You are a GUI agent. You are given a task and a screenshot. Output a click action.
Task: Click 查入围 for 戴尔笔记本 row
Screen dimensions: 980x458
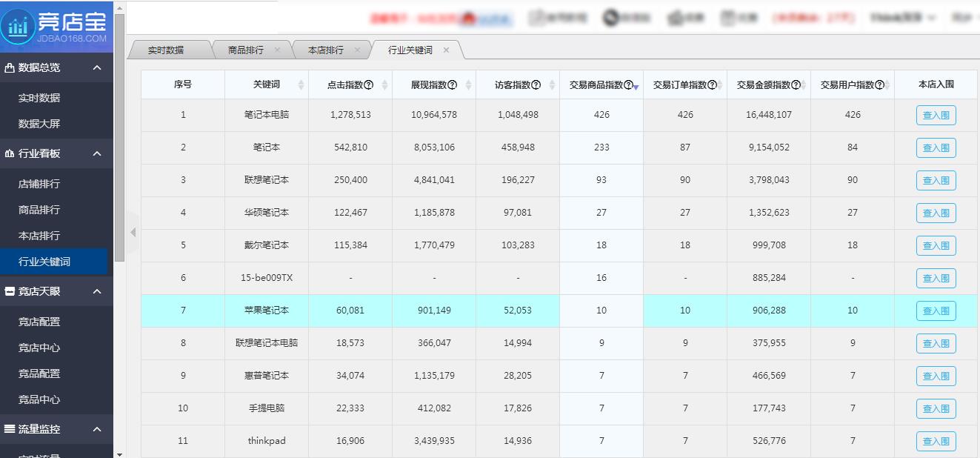(936, 246)
